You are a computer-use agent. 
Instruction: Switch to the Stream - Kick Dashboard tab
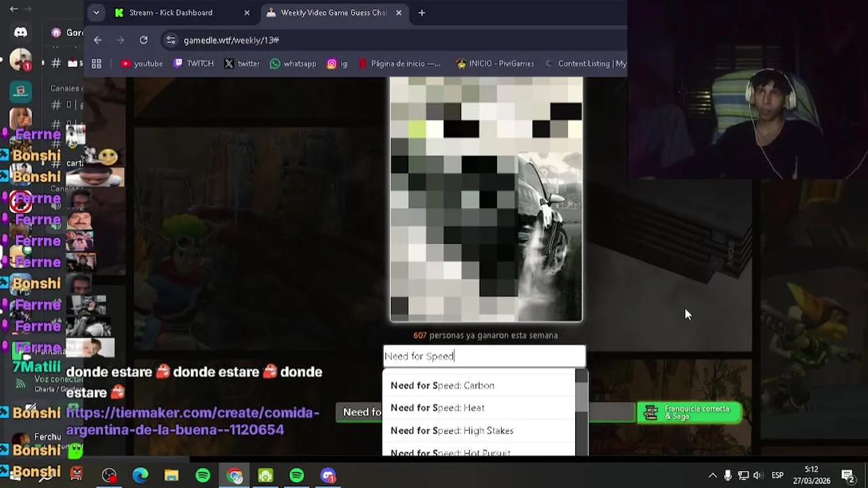tap(171, 12)
